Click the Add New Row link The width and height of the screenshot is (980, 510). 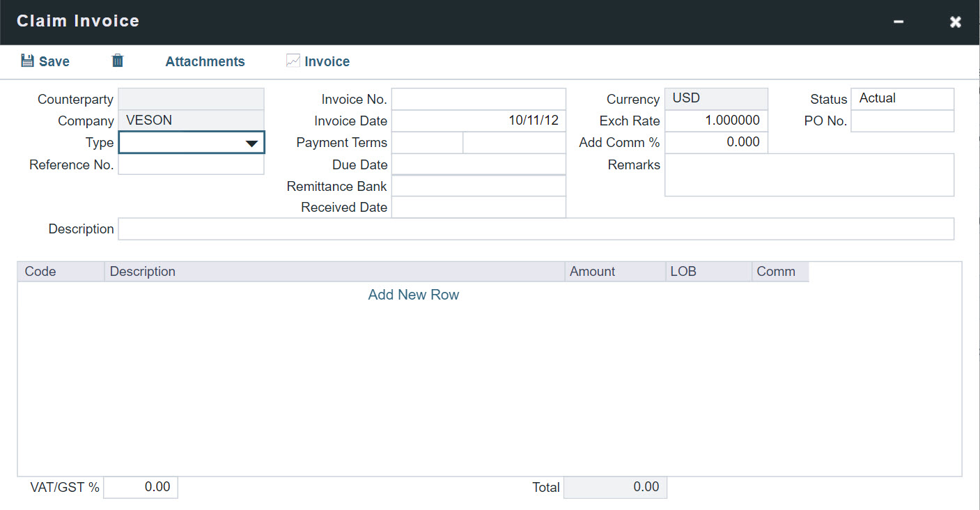pos(413,295)
